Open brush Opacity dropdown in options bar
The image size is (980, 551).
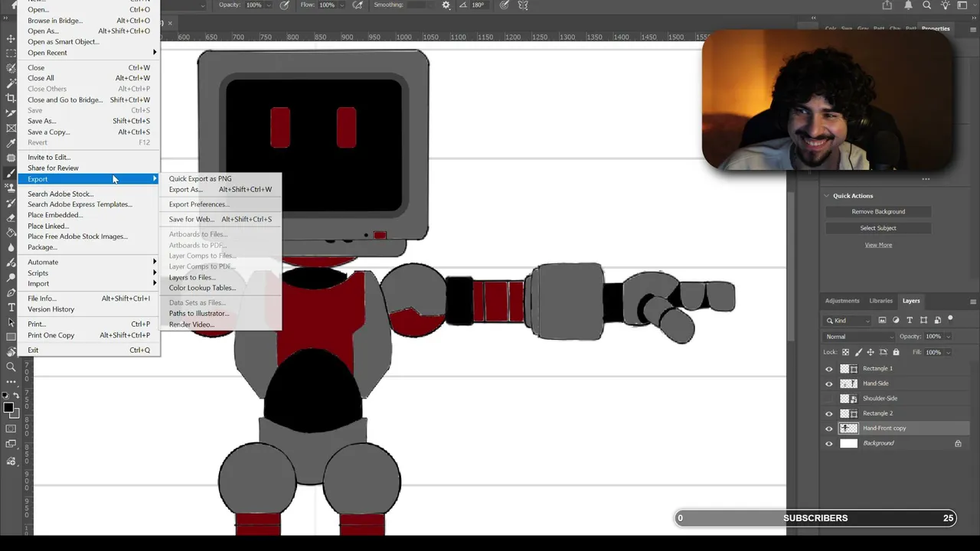click(x=268, y=5)
